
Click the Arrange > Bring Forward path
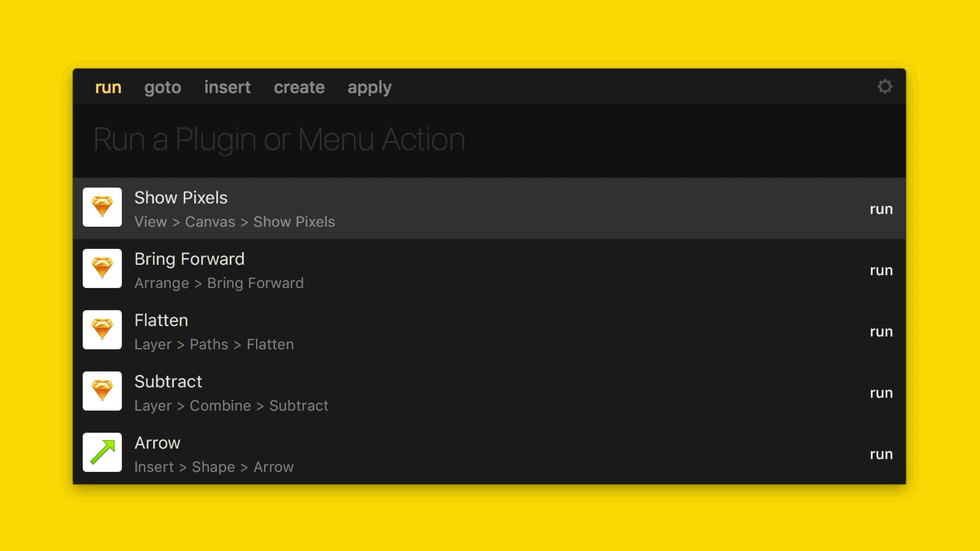219,283
